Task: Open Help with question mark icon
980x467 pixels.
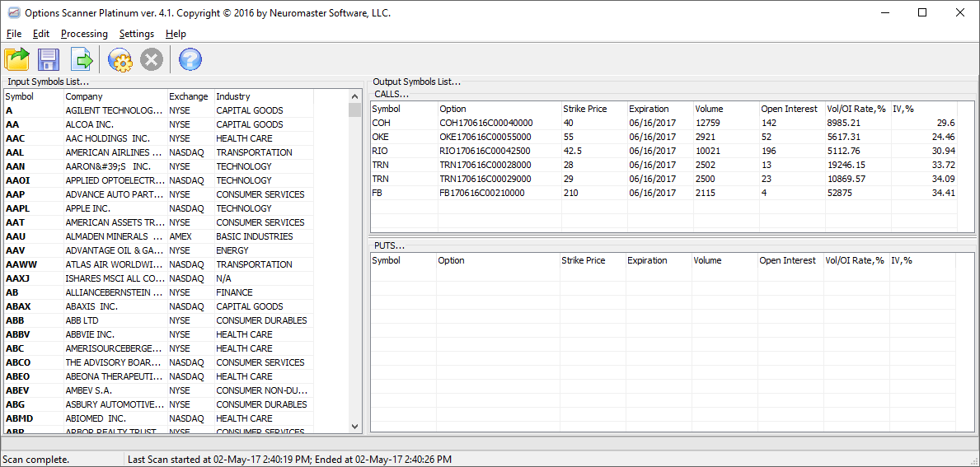Action: 190,60
